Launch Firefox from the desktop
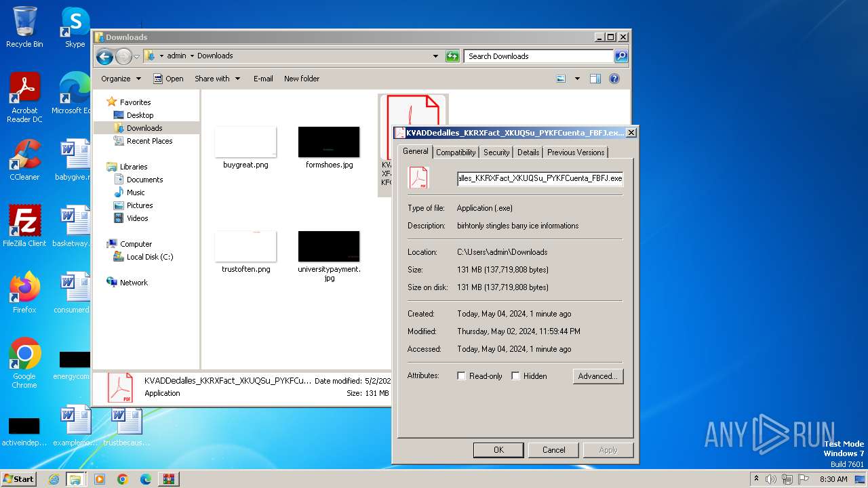This screenshot has width=868, height=488. pos(24,293)
